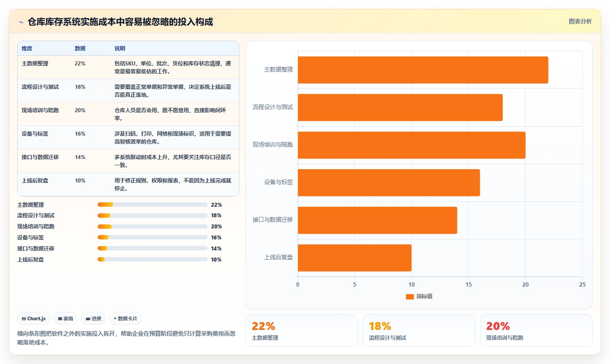Select the Chart.js tag chip
This screenshot has width=610, height=364.
coord(34,318)
